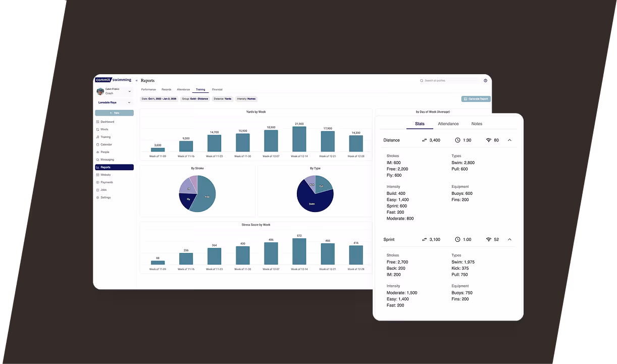Click the People icon in sidebar
The image size is (617, 364).
point(97,152)
